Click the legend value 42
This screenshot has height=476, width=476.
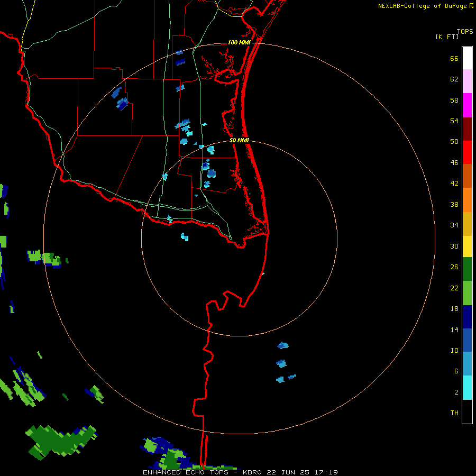(x=454, y=184)
